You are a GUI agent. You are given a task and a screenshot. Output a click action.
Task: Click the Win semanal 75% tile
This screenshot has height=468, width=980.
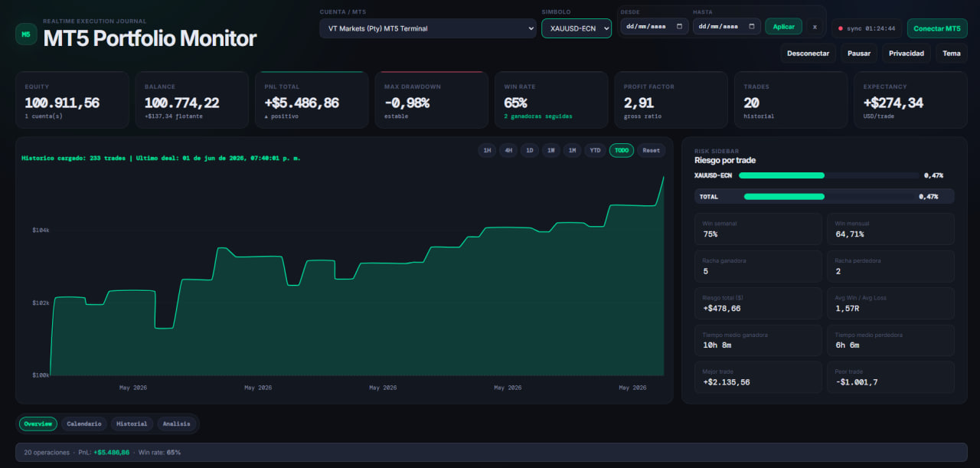[758, 229]
